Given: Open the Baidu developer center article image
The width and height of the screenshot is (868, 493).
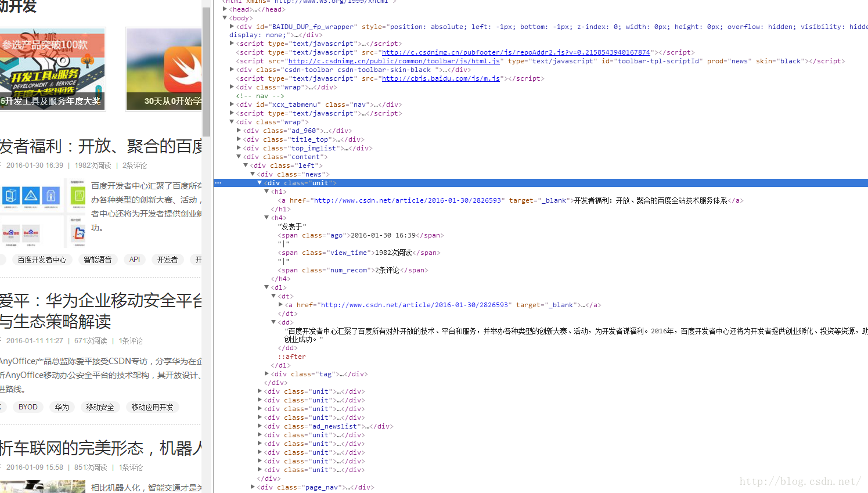Looking at the screenshot, I should click(43, 214).
